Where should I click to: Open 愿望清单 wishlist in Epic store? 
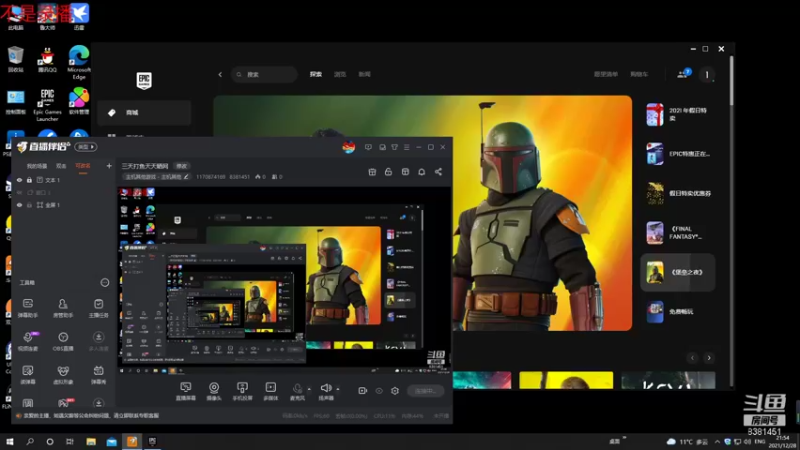pos(606,74)
